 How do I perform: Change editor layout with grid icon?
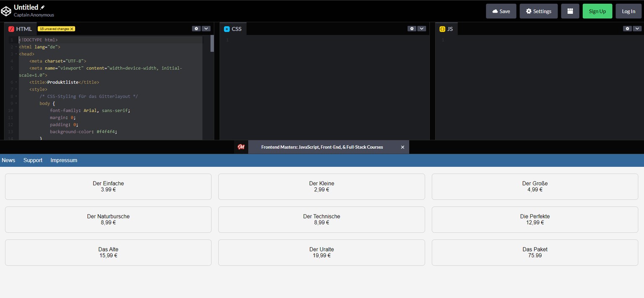pos(570,11)
